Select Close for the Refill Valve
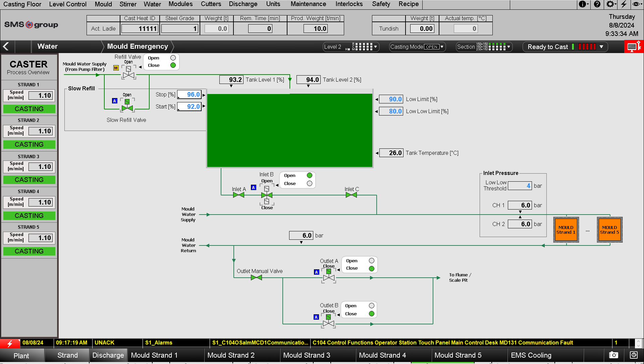This screenshot has height=364, width=644. pyautogui.click(x=173, y=65)
